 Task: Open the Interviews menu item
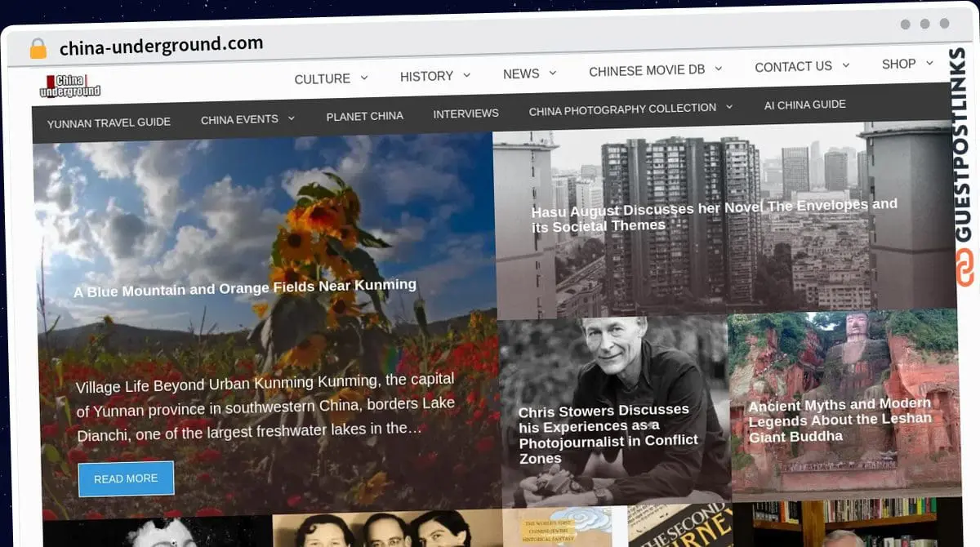465,113
